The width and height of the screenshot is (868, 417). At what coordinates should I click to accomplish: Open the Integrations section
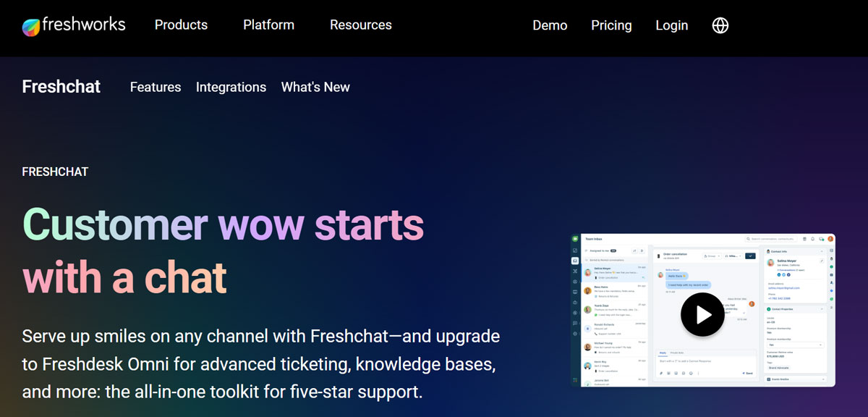click(231, 87)
